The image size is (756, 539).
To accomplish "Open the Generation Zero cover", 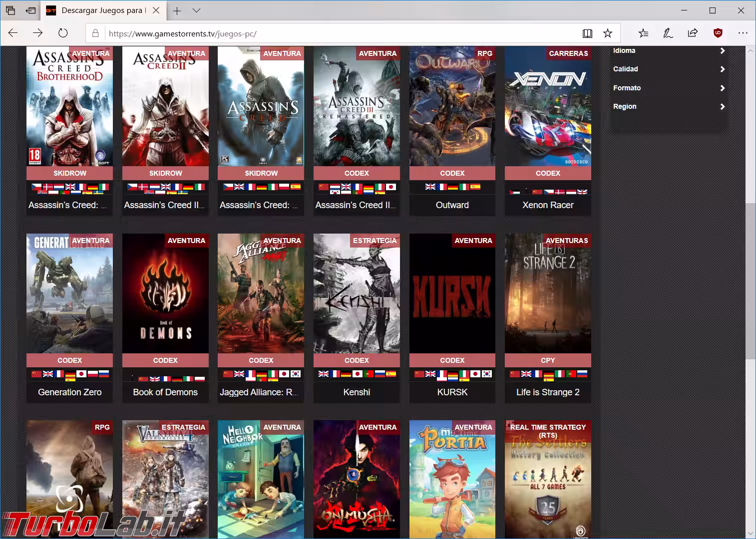I will click(69, 293).
